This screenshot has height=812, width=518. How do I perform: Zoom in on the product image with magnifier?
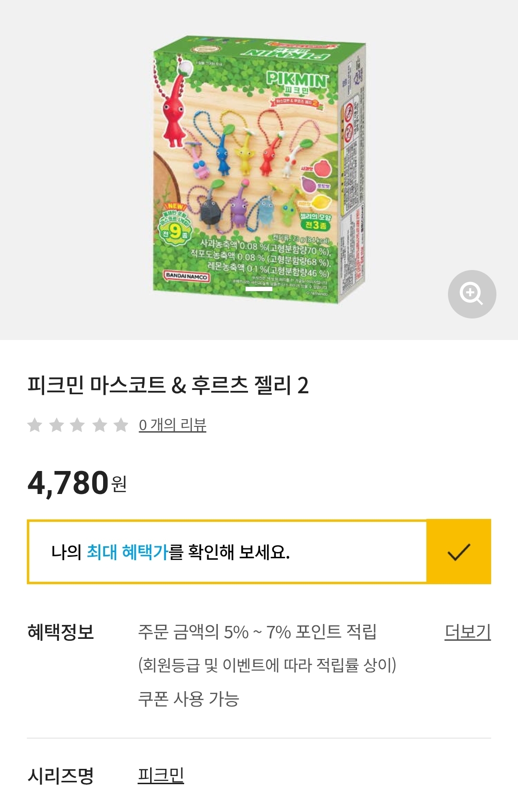point(471,294)
